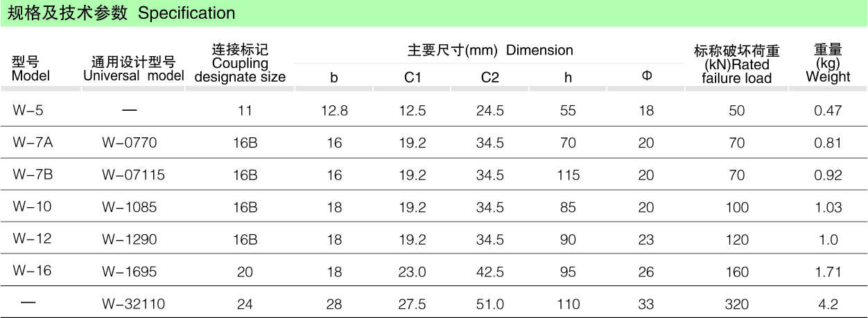Select universal model W-1695
The width and height of the screenshot is (868, 318).
[130, 271]
